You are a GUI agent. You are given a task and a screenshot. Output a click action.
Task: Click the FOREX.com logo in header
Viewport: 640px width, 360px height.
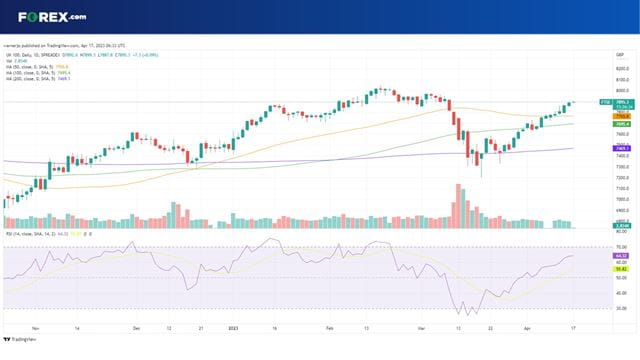click(52, 17)
